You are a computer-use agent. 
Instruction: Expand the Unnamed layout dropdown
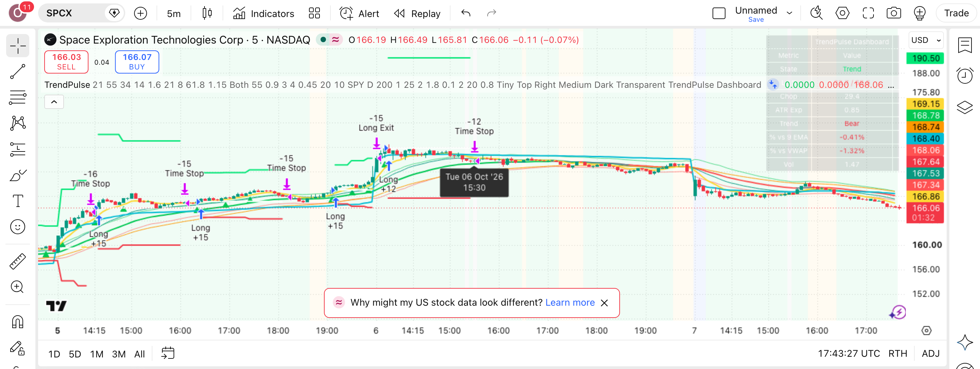point(789,13)
